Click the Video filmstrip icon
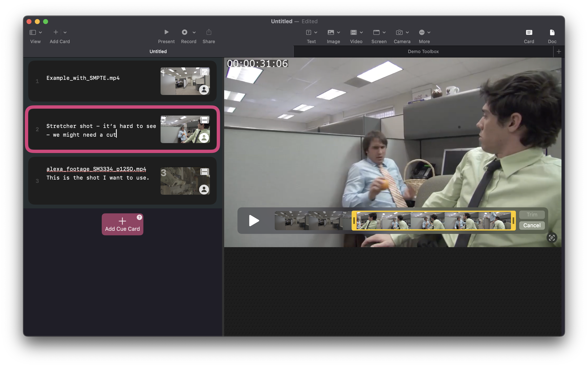 pos(353,32)
